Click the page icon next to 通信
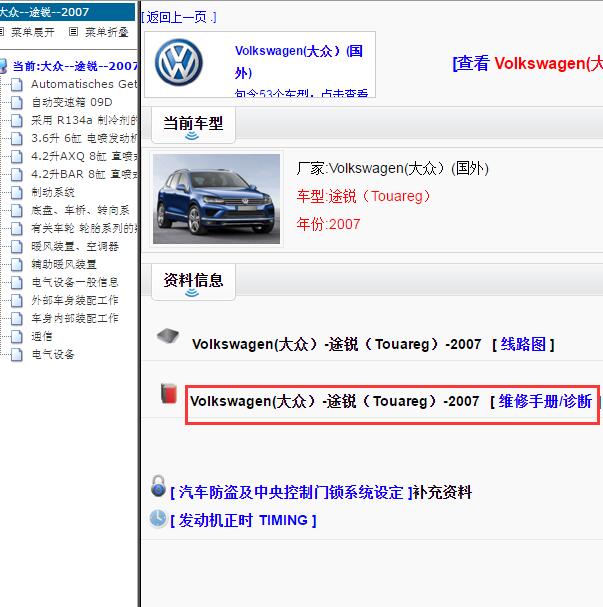The width and height of the screenshot is (603, 607). point(16,336)
